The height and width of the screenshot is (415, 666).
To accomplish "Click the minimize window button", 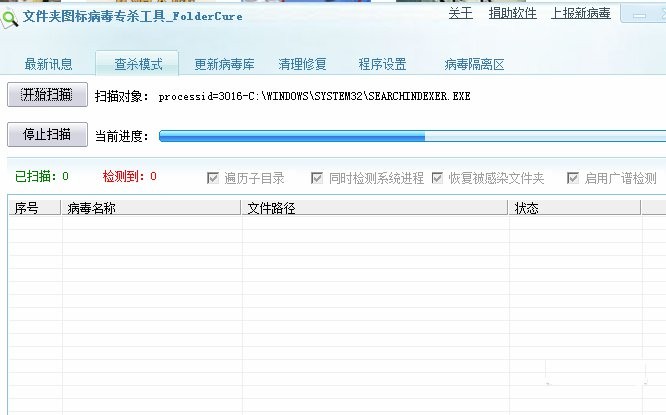I will click(639, 15).
